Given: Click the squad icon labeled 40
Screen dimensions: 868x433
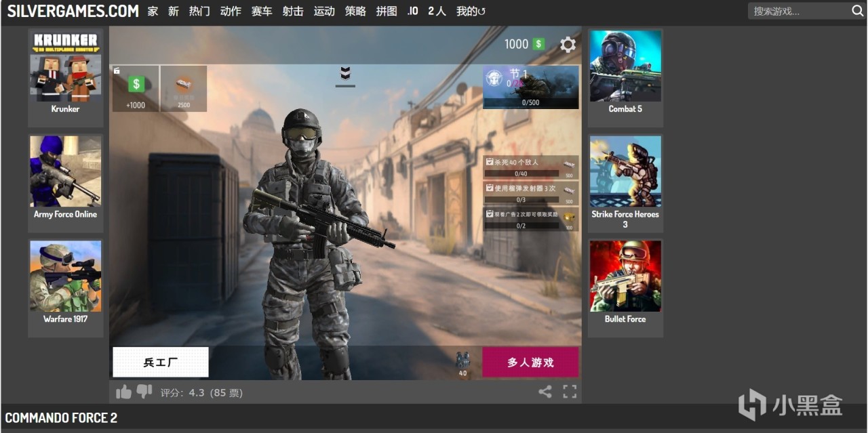Looking at the screenshot, I should click(462, 363).
